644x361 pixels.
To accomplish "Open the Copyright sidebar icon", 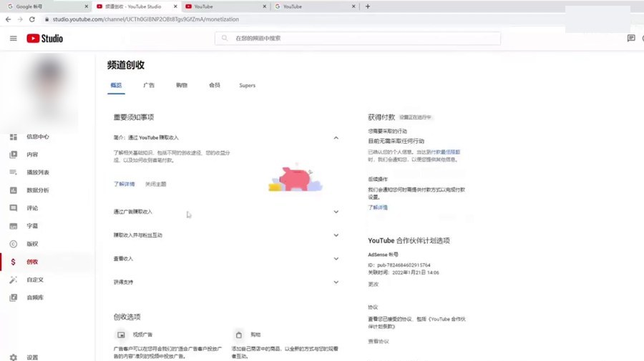I will pos(13,244).
